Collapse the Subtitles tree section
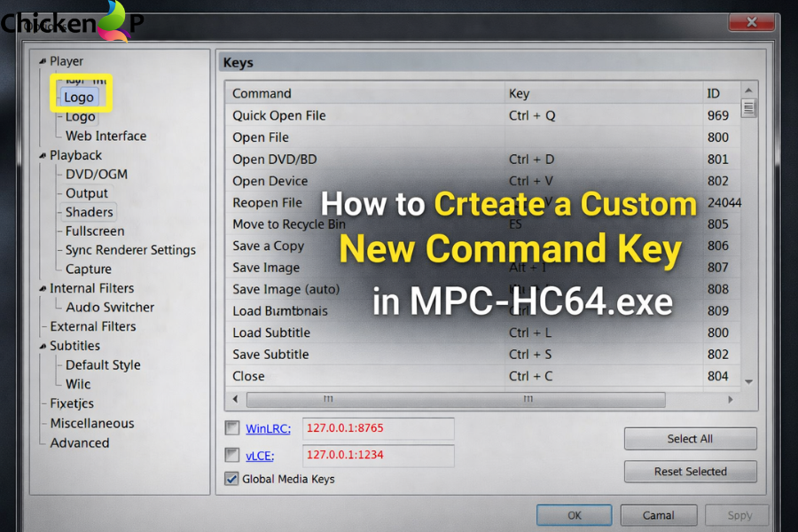 point(41,346)
